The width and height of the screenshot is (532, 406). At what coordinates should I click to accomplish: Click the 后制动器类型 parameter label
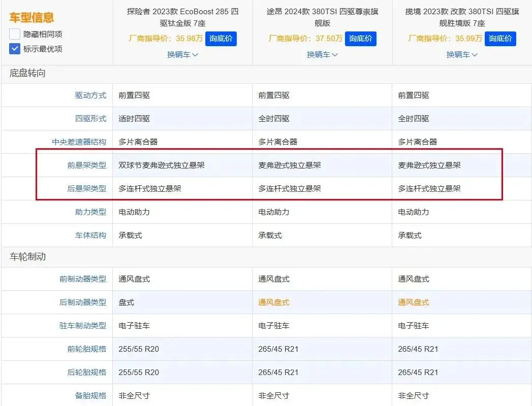[83, 302]
